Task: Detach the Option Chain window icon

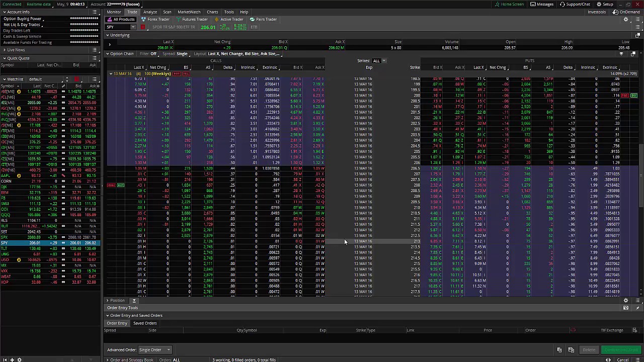Action: click(633, 54)
